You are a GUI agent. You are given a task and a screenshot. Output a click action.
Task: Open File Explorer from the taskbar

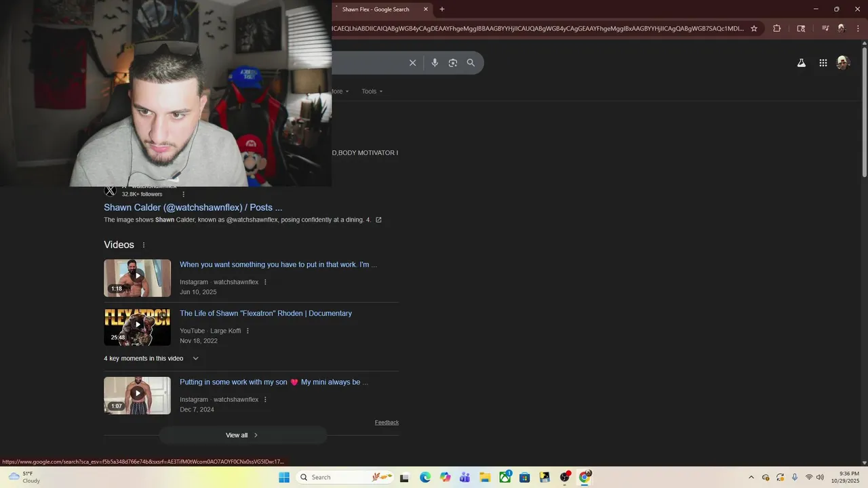(485, 477)
